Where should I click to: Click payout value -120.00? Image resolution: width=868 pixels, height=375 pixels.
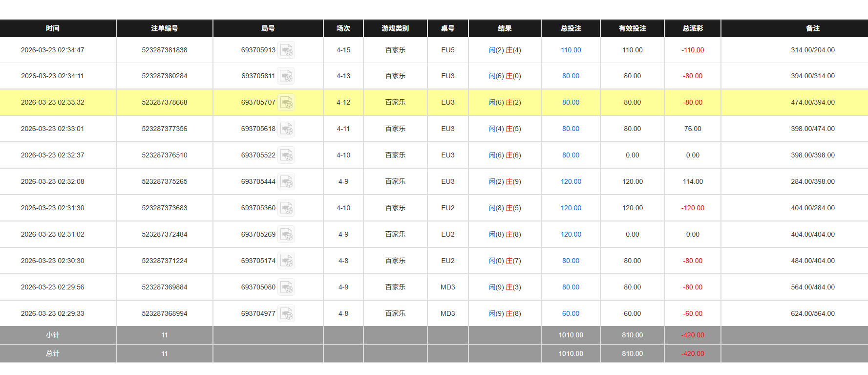click(693, 208)
